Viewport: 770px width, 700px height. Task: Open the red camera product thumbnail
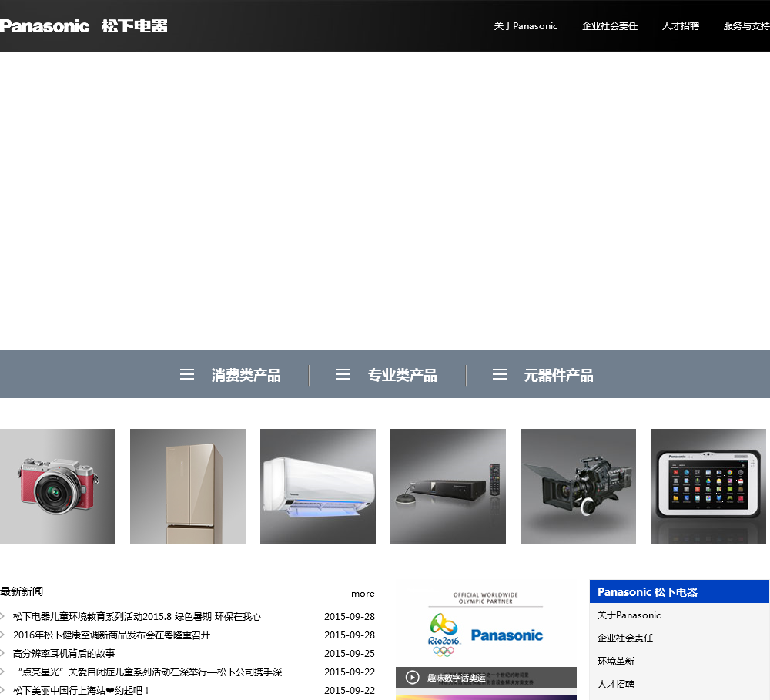[58, 487]
